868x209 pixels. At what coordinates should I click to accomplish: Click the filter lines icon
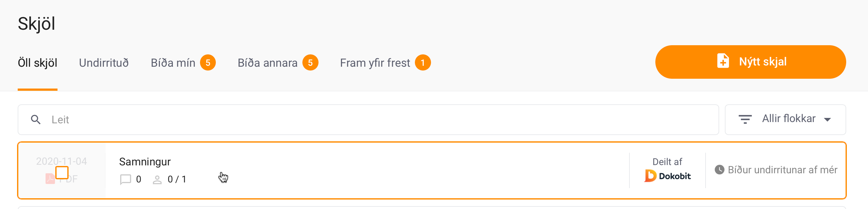click(745, 119)
